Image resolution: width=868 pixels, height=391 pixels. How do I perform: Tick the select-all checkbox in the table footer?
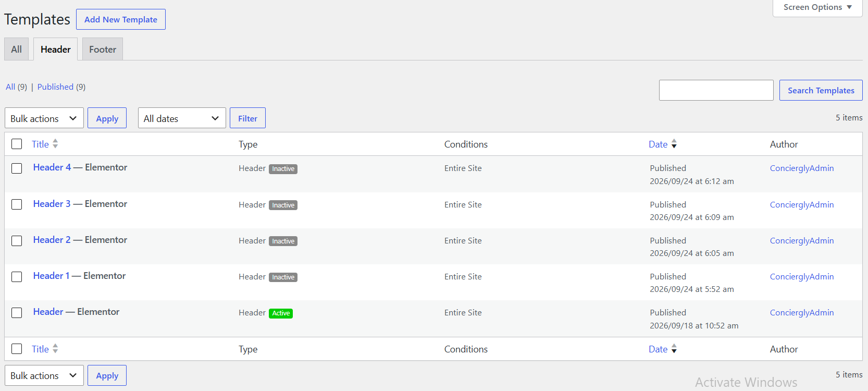tap(17, 349)
